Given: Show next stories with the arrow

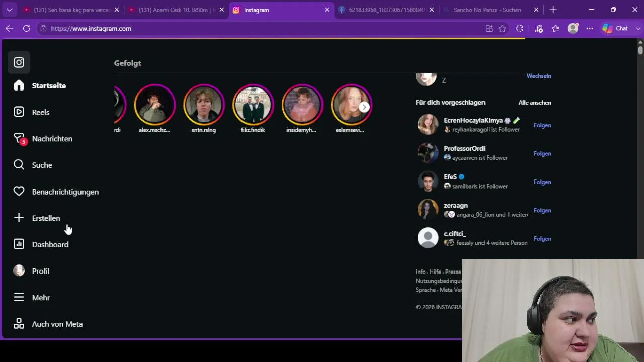Looking at the screenshot, I should pos(364,107).
